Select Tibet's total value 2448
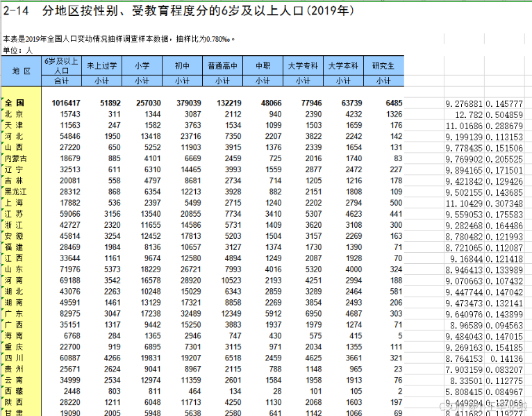The width and height of the screenshot is (532, 416). (x=72, y=391)
